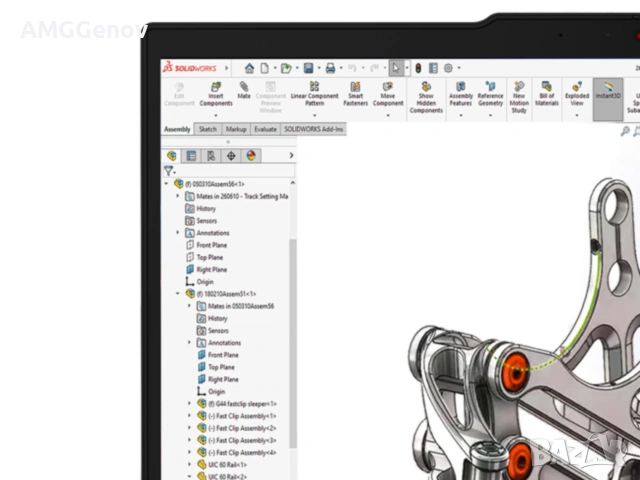
Task: Switch to SOLIDWORKS Add-Ins tab
Action: click(x=313, y=129)
